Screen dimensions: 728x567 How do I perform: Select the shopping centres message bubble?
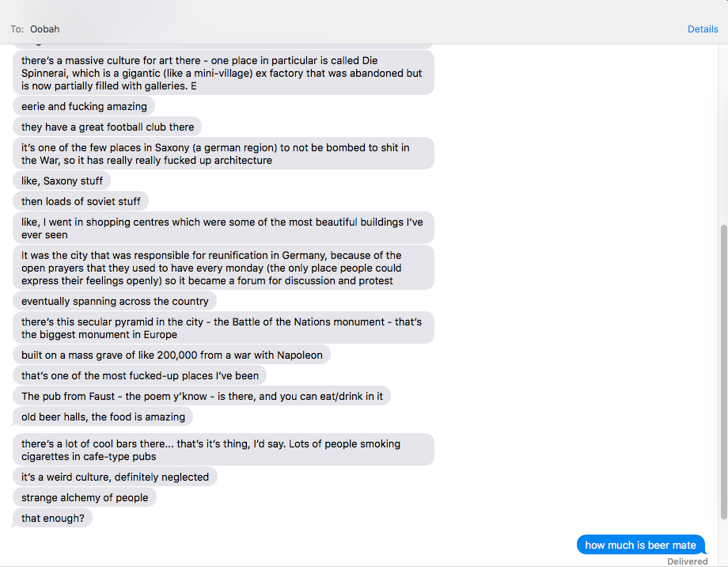click(223, 228)
